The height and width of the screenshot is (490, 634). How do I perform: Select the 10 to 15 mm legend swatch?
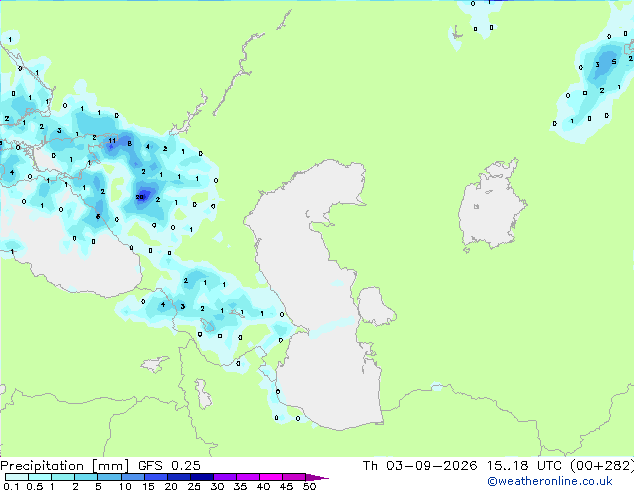click(133, 477)
